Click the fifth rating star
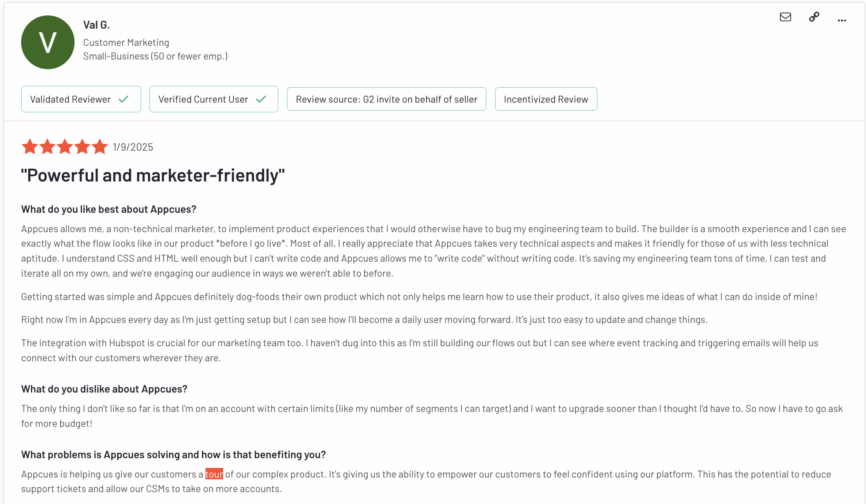The image size is (866, 504). click(x=100, y=147)
